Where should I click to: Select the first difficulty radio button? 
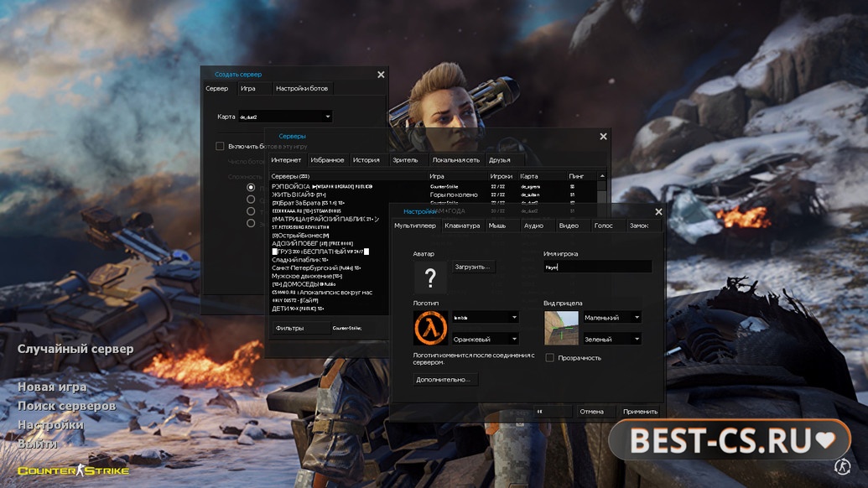click(251, 188)
